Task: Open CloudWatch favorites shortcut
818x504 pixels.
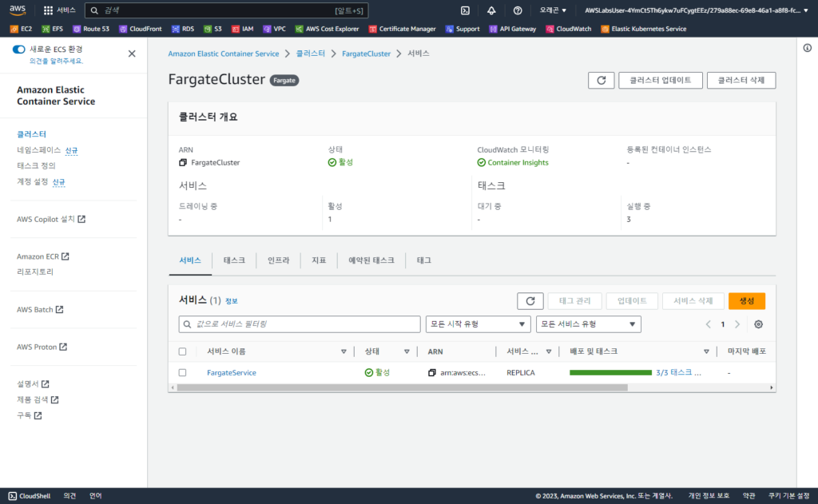Action: (569, 30)
